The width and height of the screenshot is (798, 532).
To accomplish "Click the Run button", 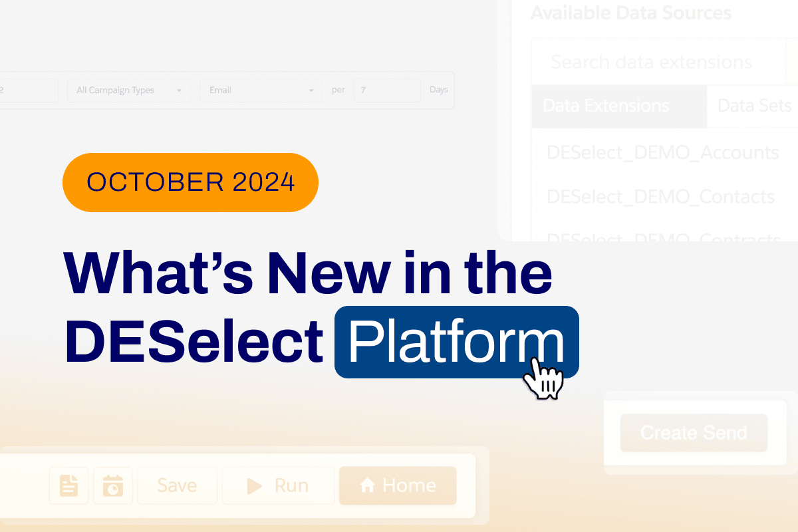I will [278, 485].
